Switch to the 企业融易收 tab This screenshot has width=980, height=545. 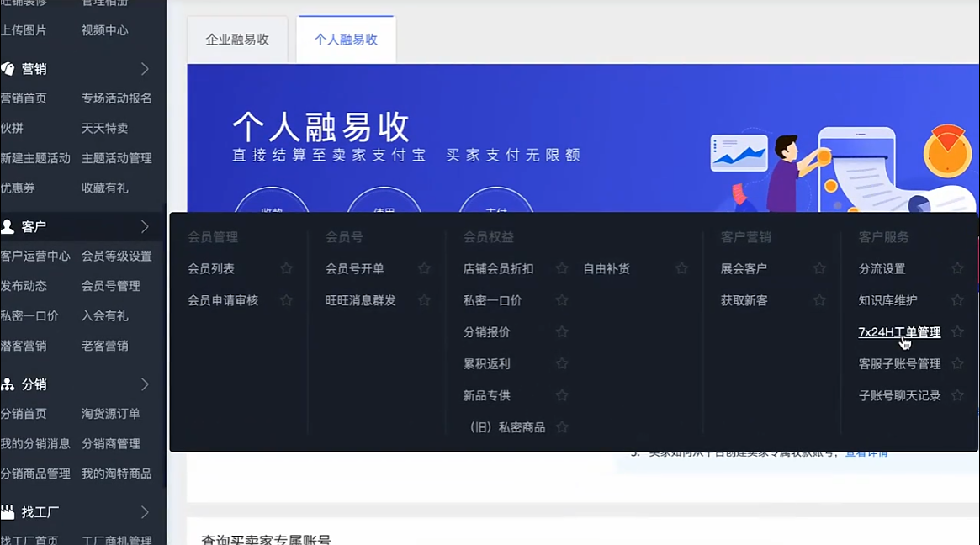(x=237, y=40)
